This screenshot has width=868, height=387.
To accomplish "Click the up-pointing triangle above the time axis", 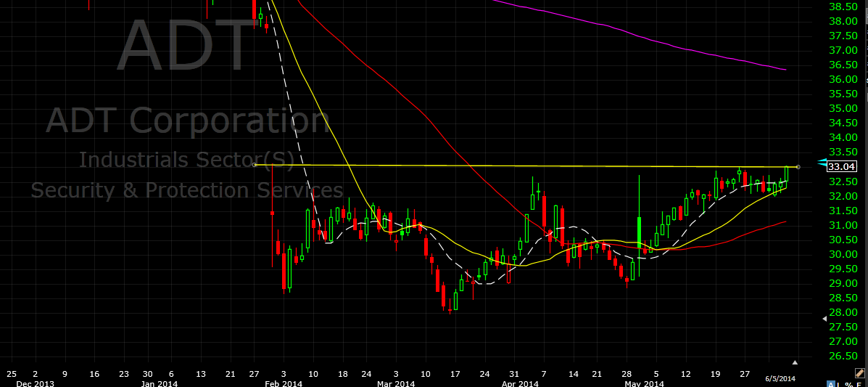I will (795, 362).
